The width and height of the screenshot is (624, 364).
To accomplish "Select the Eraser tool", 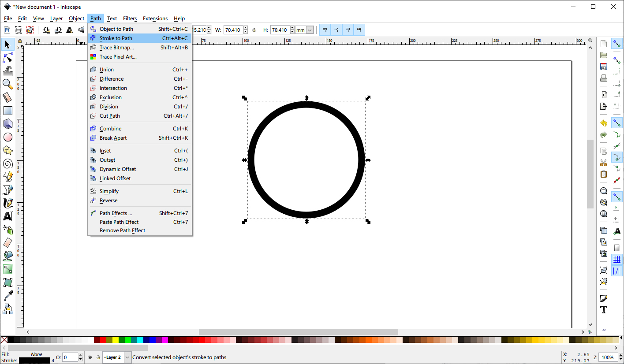I will [7, 243].
